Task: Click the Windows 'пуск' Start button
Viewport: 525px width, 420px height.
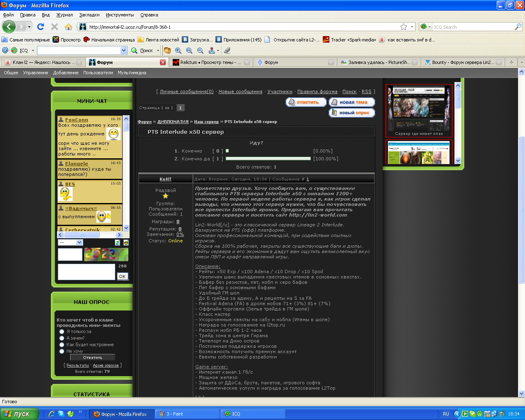Action: click(x=19, y=414)
